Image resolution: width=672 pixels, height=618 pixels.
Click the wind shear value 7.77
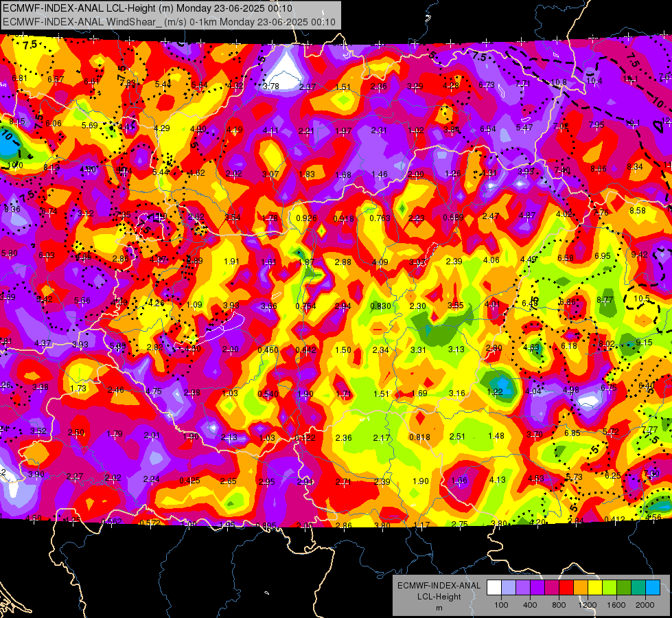(650, 429)
